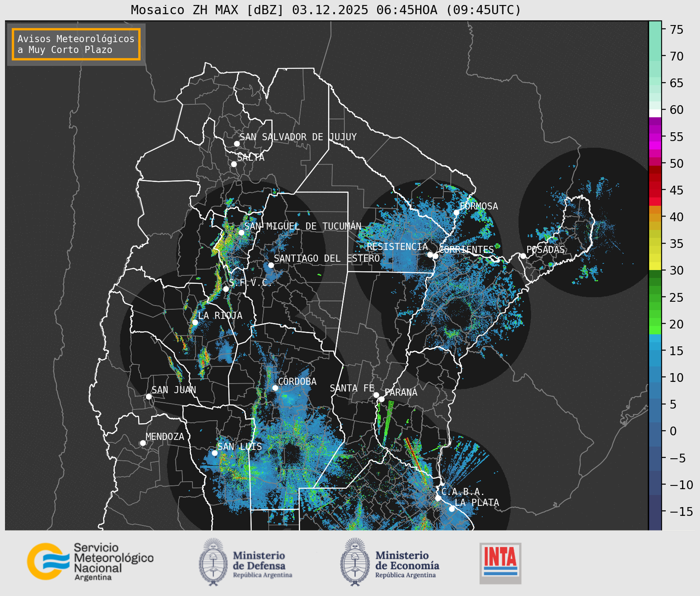Click the Avisos Meteorológicos a Muy Corto Plazo box
Image resolution: width=700 pixels, height=596 pixels.
pos(76,45)
